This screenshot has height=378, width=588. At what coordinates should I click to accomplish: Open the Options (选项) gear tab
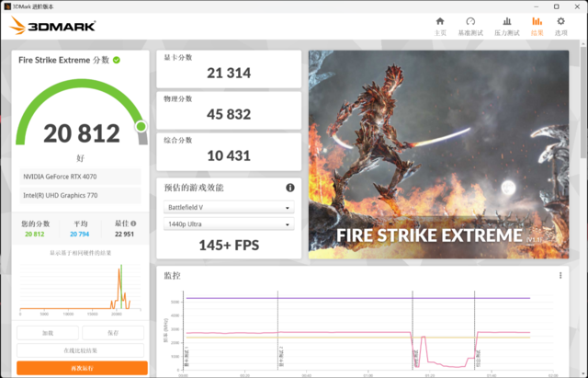pyautogui.click(x=560, y=27)
